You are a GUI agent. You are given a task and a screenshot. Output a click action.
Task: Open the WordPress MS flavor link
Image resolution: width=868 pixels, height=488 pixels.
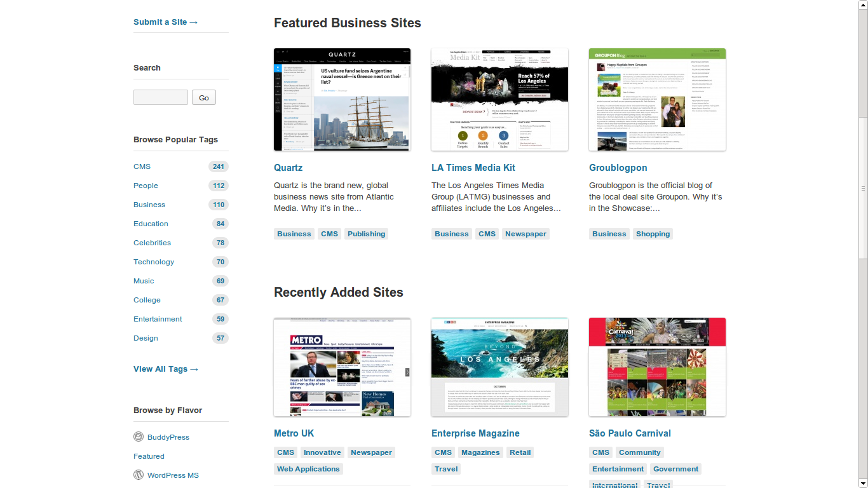coord(173,475)
